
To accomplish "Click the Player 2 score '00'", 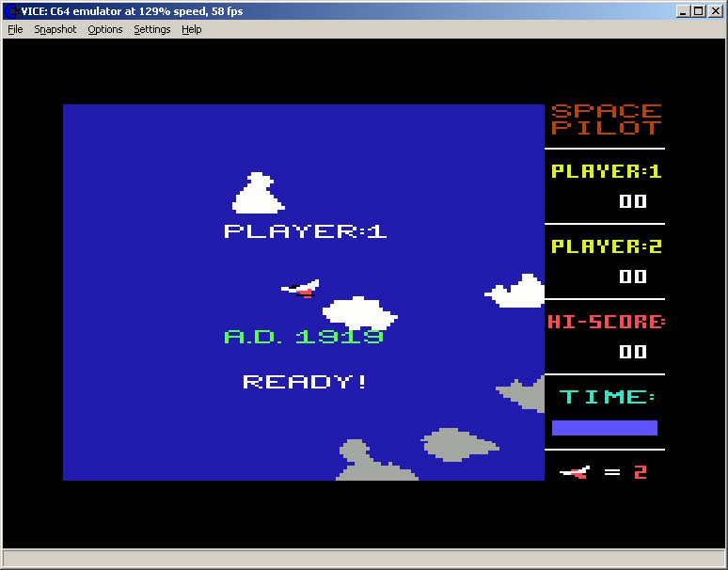I will 633,277.
